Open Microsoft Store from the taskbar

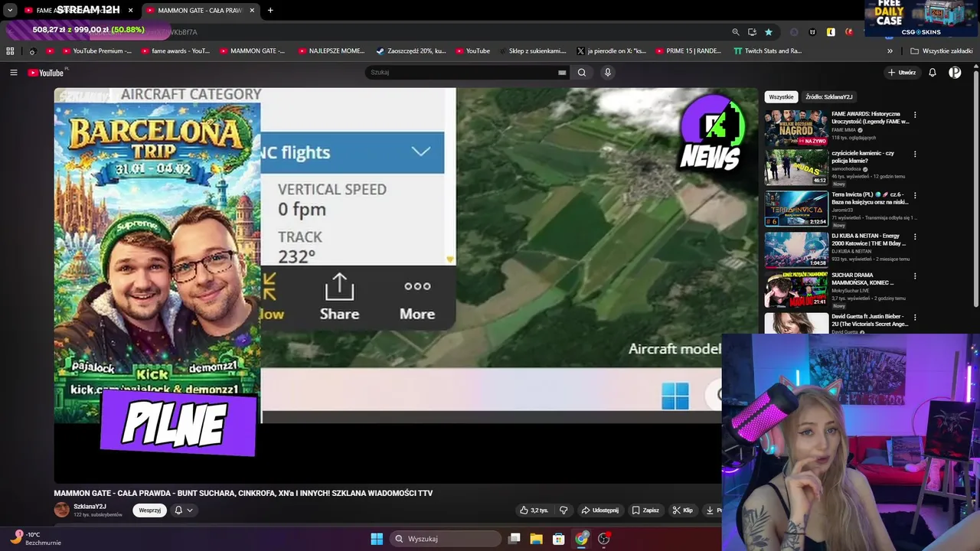[559, 539]
